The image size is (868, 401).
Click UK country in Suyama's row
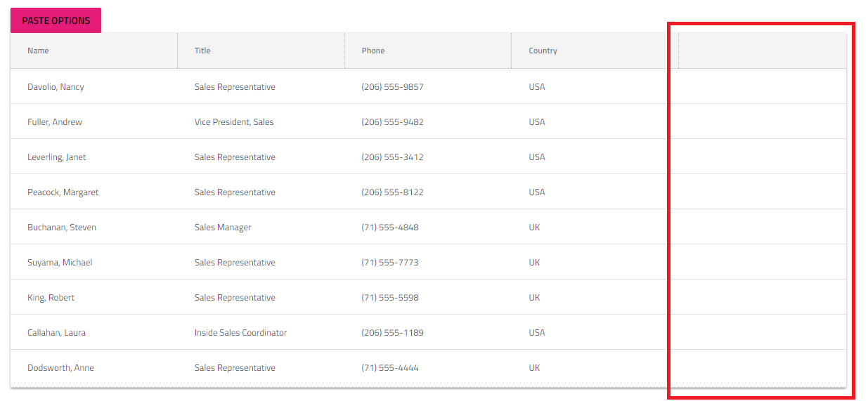pyautogui.click(x=535, y=263)
